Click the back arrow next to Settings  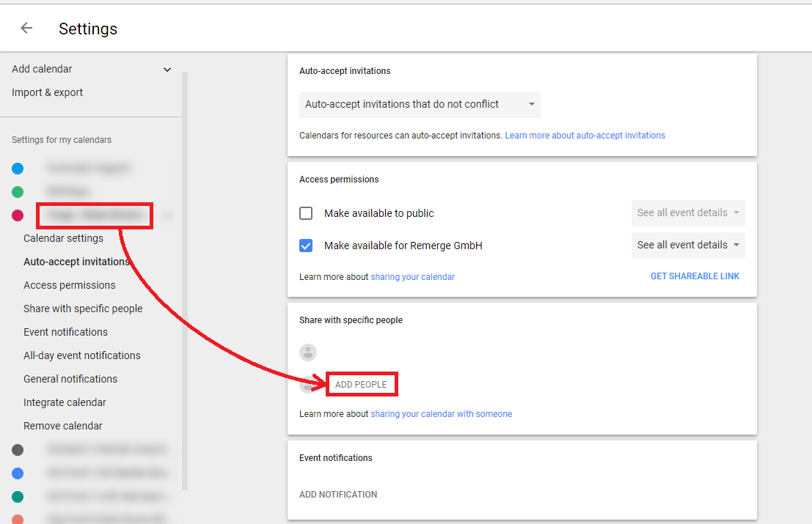point(26,28)
